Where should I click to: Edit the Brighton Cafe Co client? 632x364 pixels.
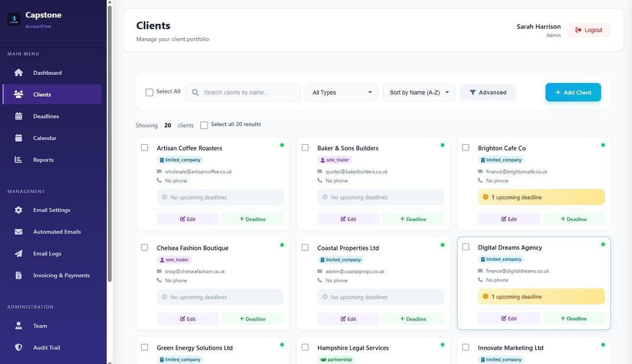[509, 219]
